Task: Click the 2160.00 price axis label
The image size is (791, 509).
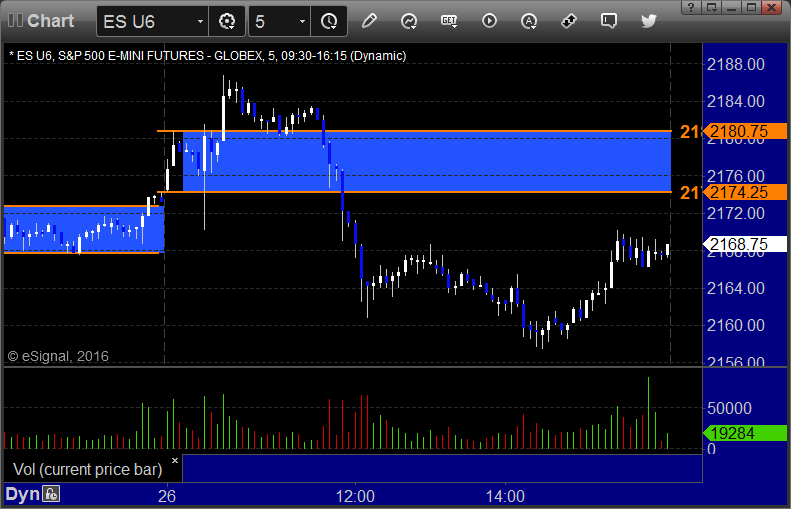Action: point(736,325)
